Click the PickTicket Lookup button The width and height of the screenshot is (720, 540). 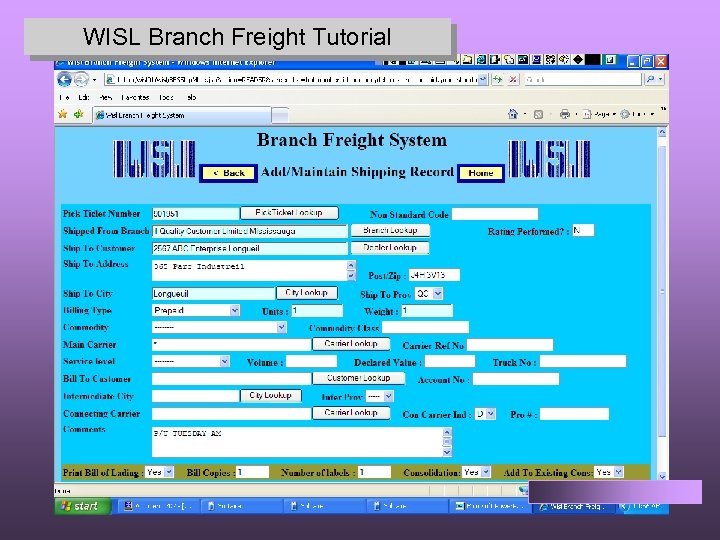[x=289, y=213]
